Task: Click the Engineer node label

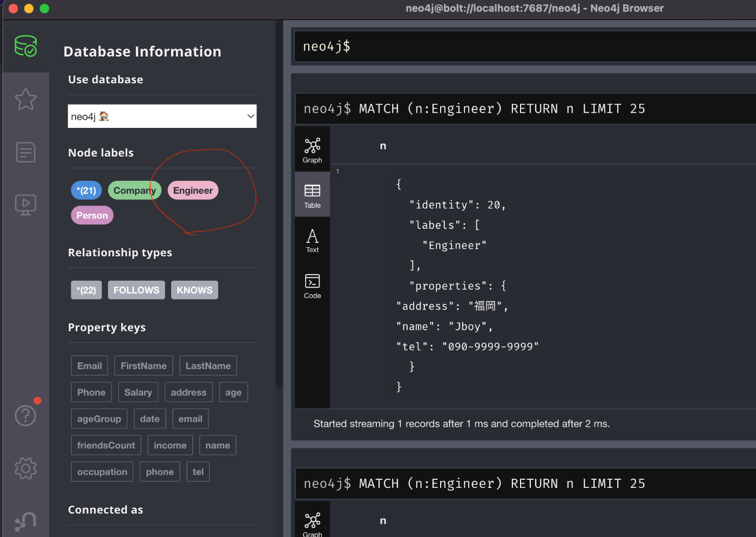Action: (193, 190)
